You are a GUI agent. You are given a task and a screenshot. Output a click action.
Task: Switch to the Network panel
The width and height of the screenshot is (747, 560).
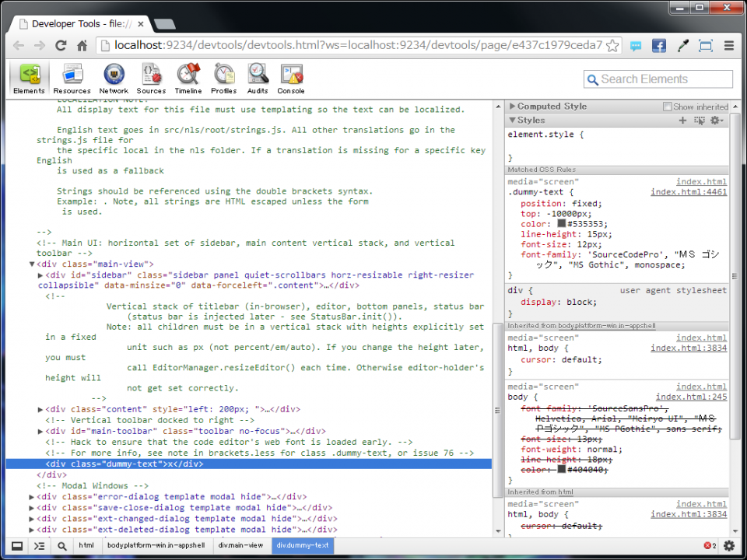(x=114, y=78)
